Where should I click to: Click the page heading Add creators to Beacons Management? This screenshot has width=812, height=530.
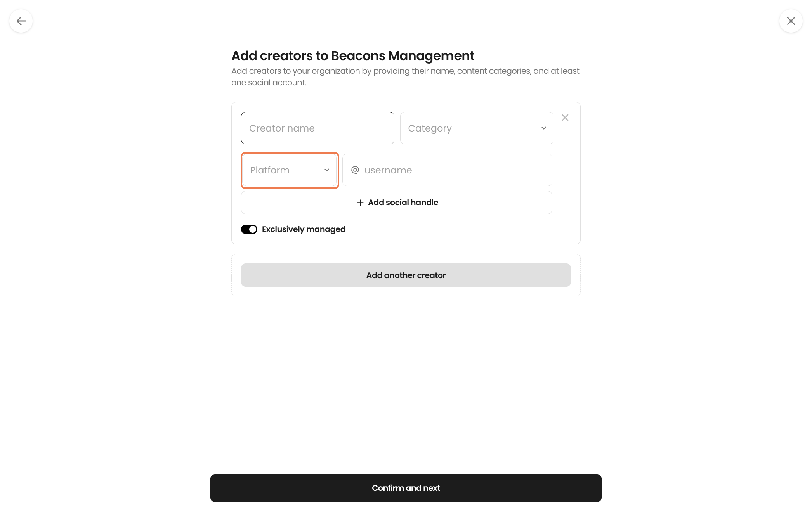(x=353, y=56)
